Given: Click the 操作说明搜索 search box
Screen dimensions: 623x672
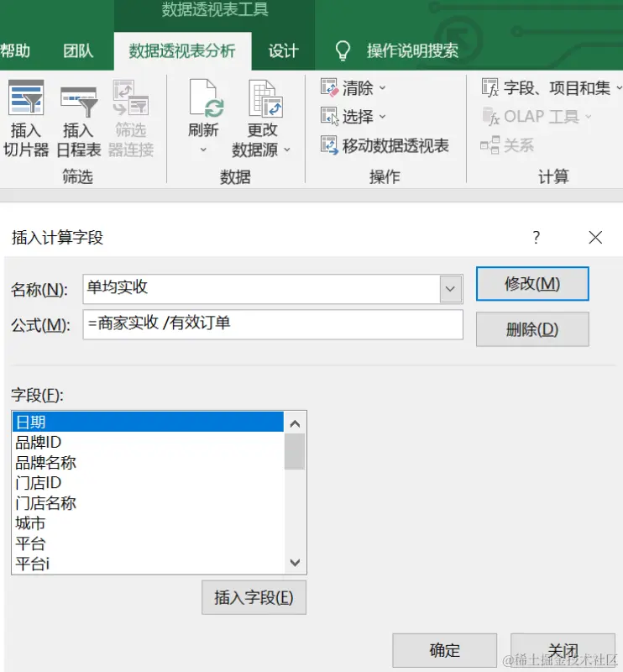Looking at the screenshot, I should [x=412, y=51].
